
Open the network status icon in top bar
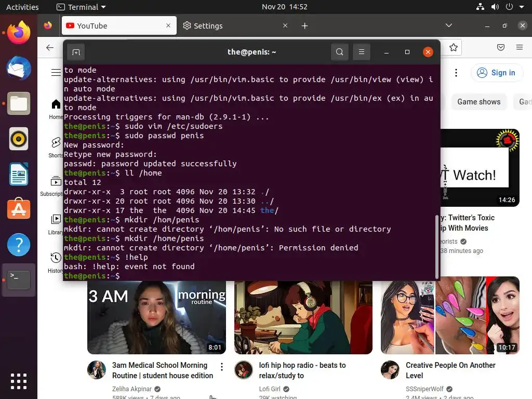pos(480,7)
